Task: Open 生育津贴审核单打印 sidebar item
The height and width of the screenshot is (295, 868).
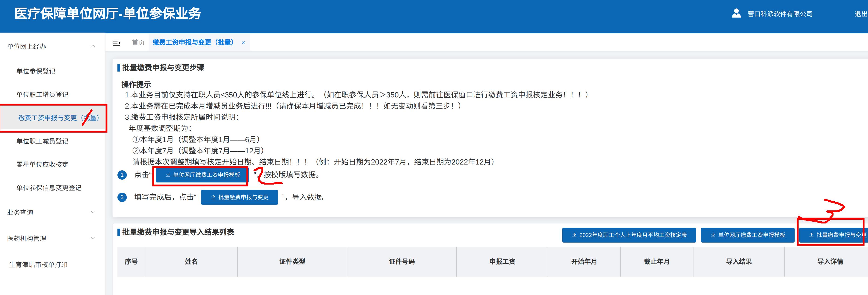Action: pos(38,264)
